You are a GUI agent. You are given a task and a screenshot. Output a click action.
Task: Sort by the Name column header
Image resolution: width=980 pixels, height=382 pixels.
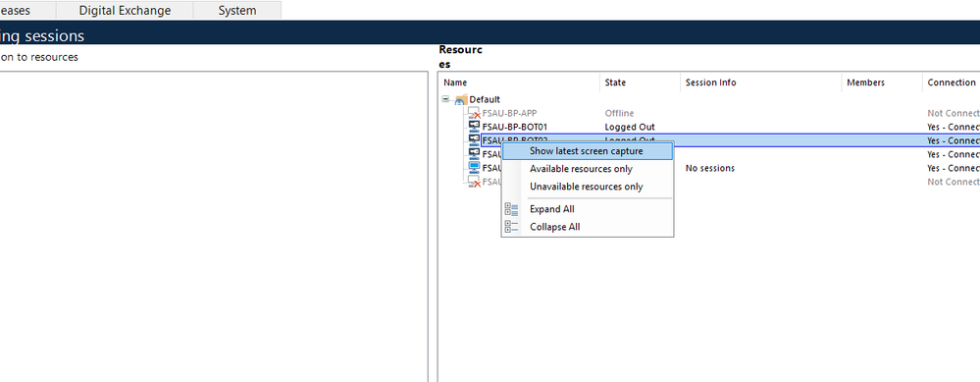coord(519,82)
